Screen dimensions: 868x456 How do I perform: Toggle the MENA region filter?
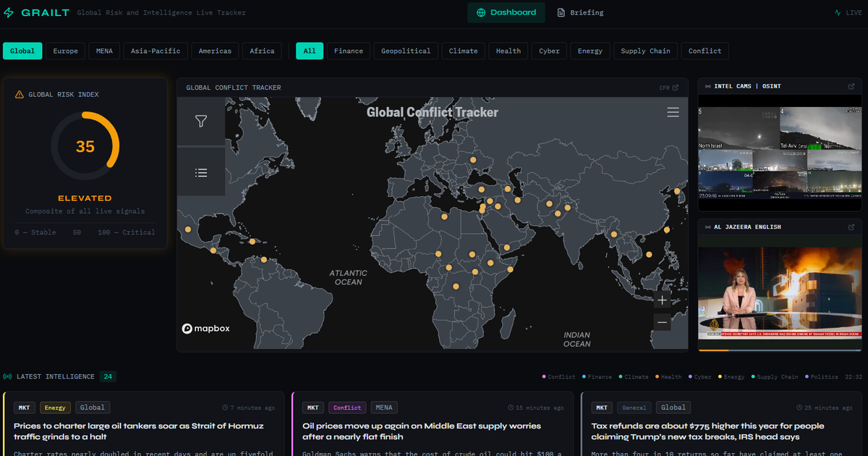coord(104,51)
